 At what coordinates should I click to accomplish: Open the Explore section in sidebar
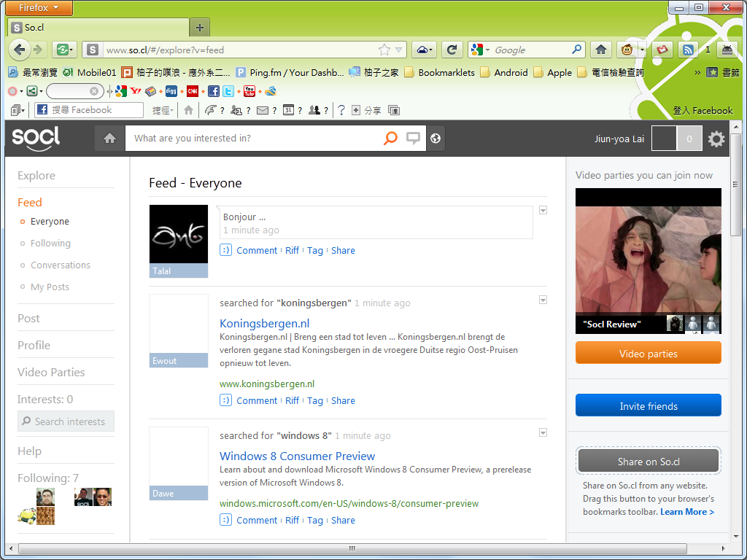coord(36,176)
